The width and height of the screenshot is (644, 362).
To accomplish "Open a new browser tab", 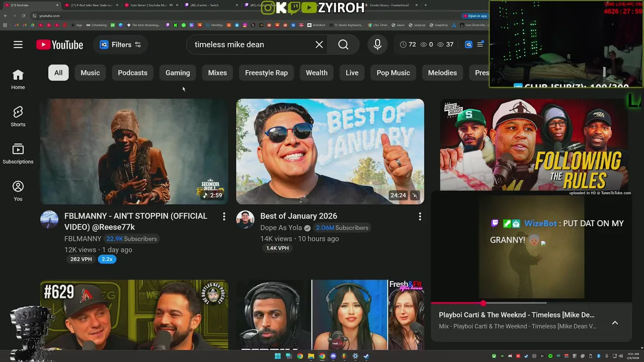I will [x=426, y=5].
